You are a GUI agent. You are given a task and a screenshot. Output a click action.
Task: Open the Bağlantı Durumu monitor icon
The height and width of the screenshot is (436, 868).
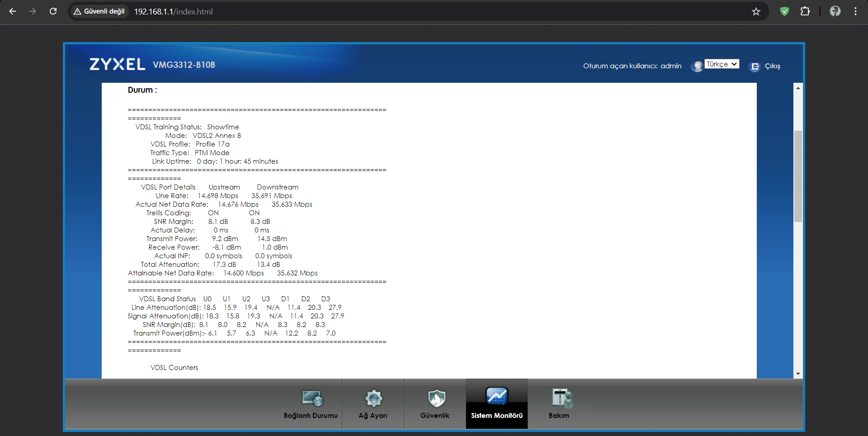[x=312, y=398]
